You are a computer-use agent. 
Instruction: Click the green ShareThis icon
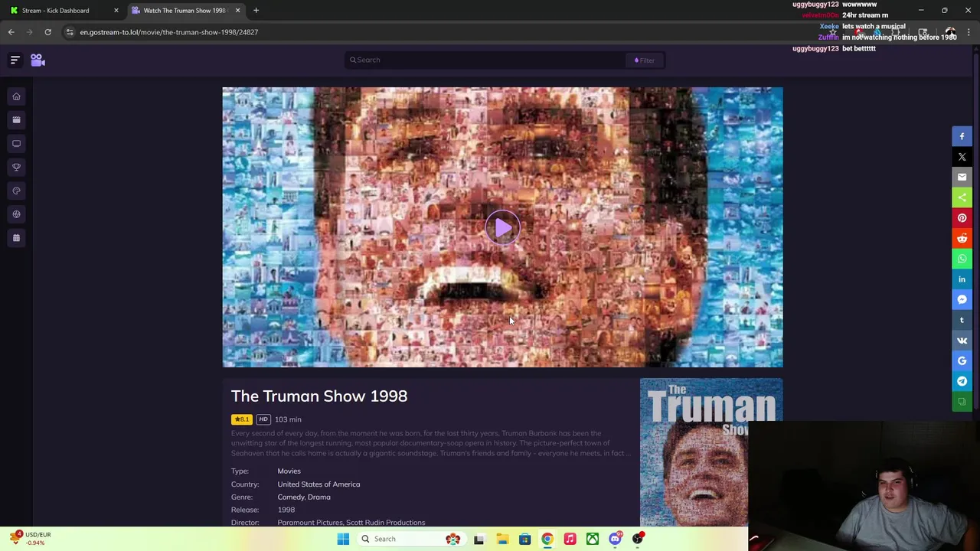(x=962, y=197)
